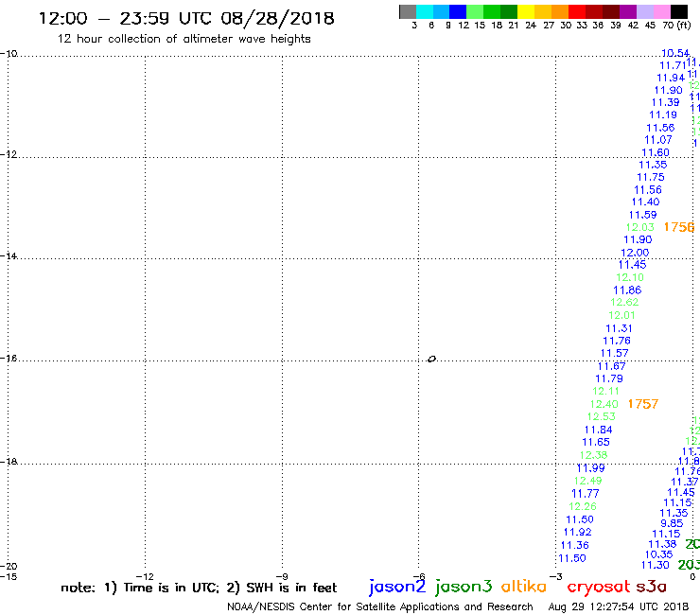The width and height of the screenshot is (700, 615).
Task: Pick the dark blue swatch in the legend
Action: pyautogui.click(x=458, y=11)
